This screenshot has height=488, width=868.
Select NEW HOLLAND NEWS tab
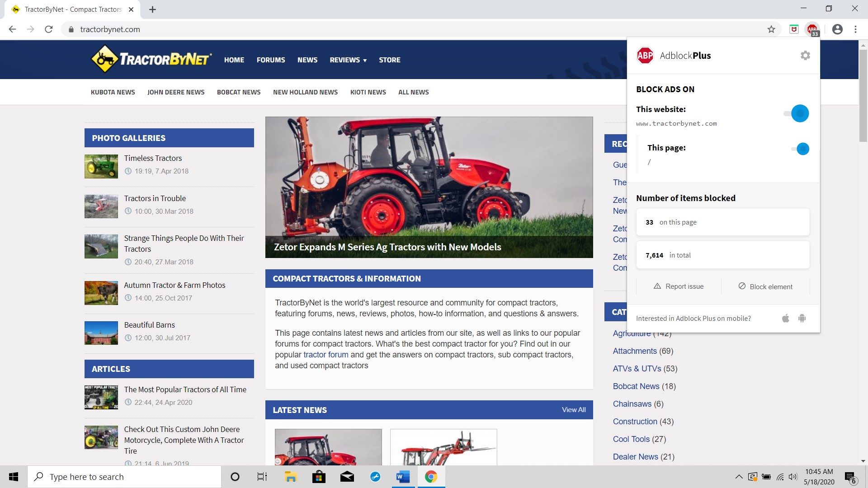pyautogui.click(x=305, y=92)
